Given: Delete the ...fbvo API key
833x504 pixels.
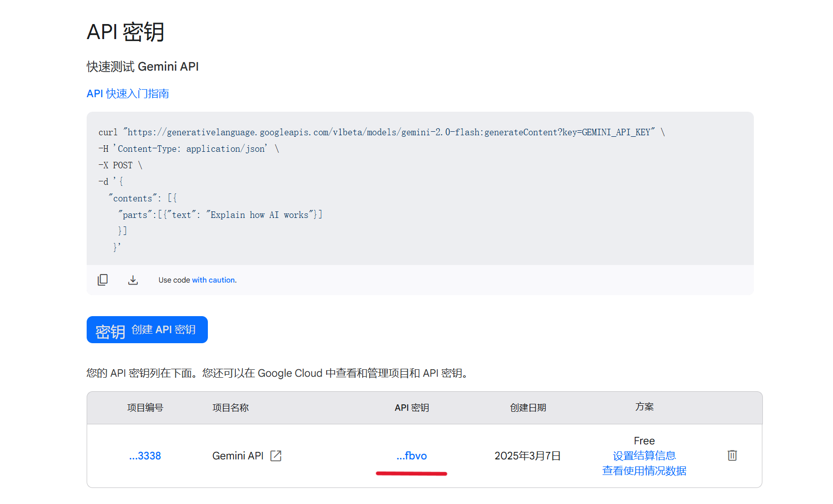Looking at the screenshot, I should [732, 455].
